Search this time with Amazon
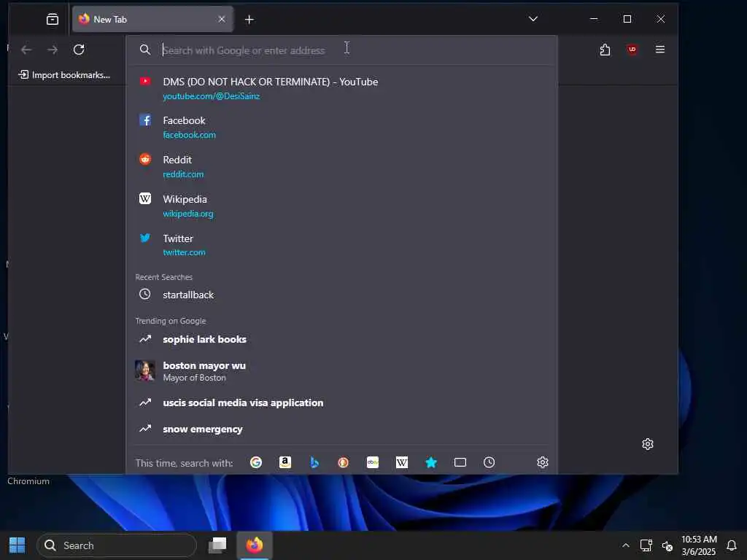The image size is (747, 560). pyautogui.click(x=285, y=462)
